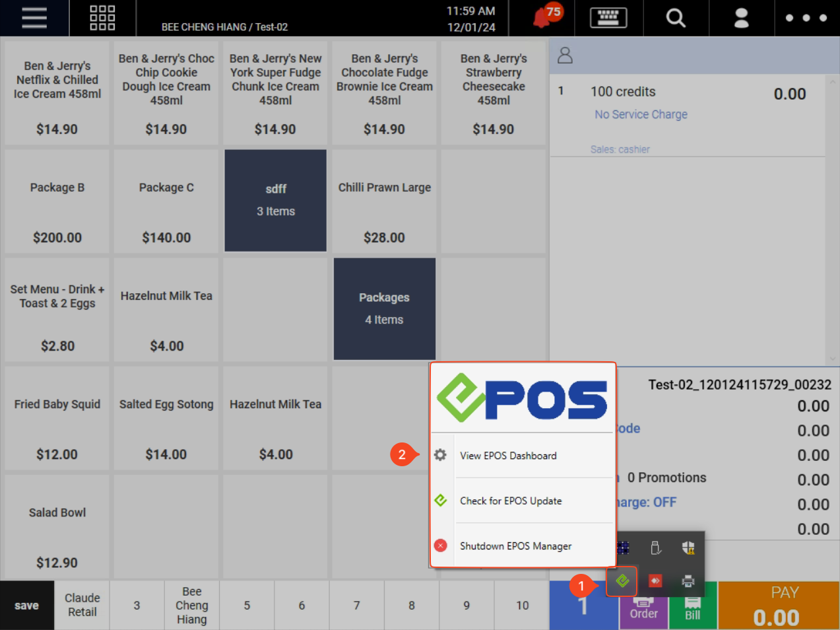The image size is (840, 630).
Task: Select the category tab labeled 5
Action: click(247, 606)
